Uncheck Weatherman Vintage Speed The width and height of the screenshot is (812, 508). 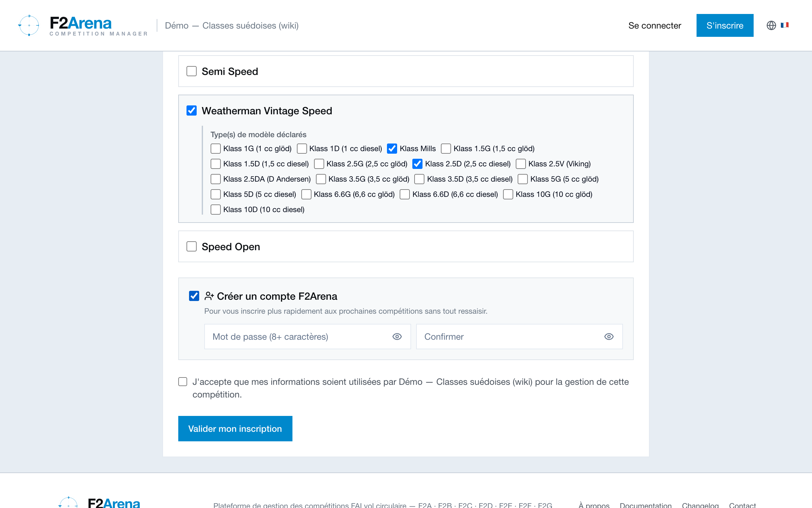(x=192, y=110)
